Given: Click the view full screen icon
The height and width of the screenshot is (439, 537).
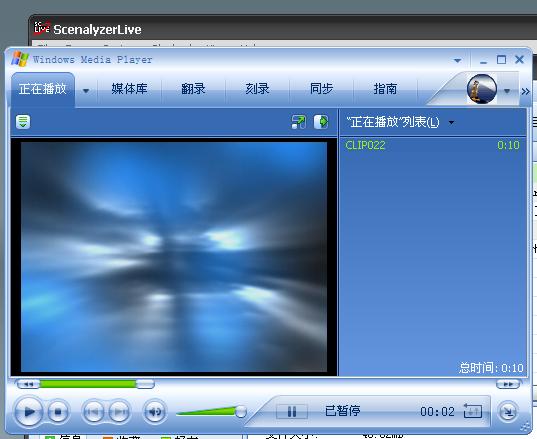Looking at the screenshot, I should tap(299, 122).
